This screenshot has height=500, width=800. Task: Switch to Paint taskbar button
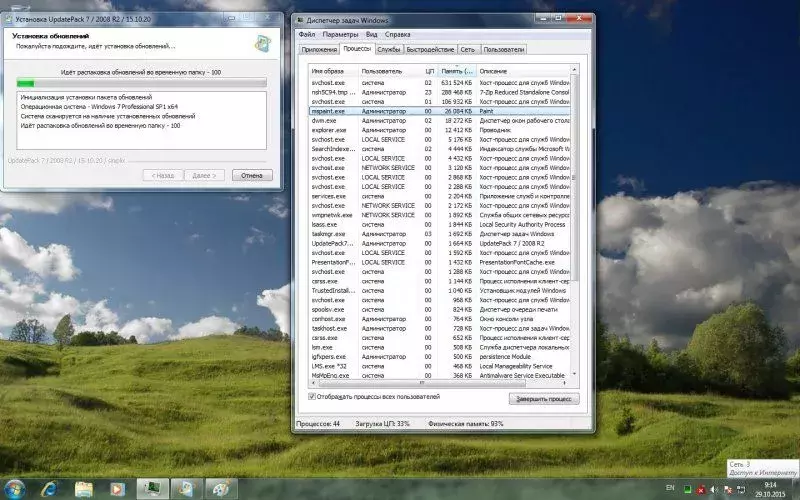221,489
